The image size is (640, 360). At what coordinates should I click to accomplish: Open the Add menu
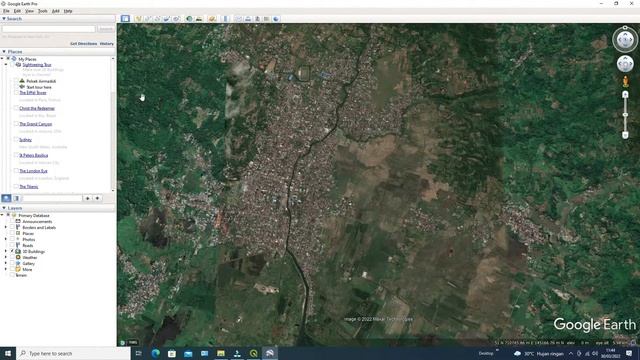pyautogui.click(x=56, y=11)
